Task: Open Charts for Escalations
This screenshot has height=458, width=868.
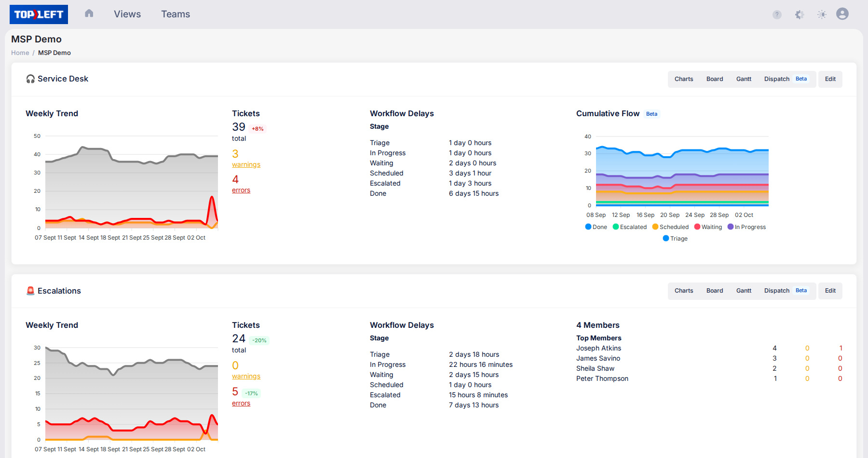Action: tap(684, 291)
